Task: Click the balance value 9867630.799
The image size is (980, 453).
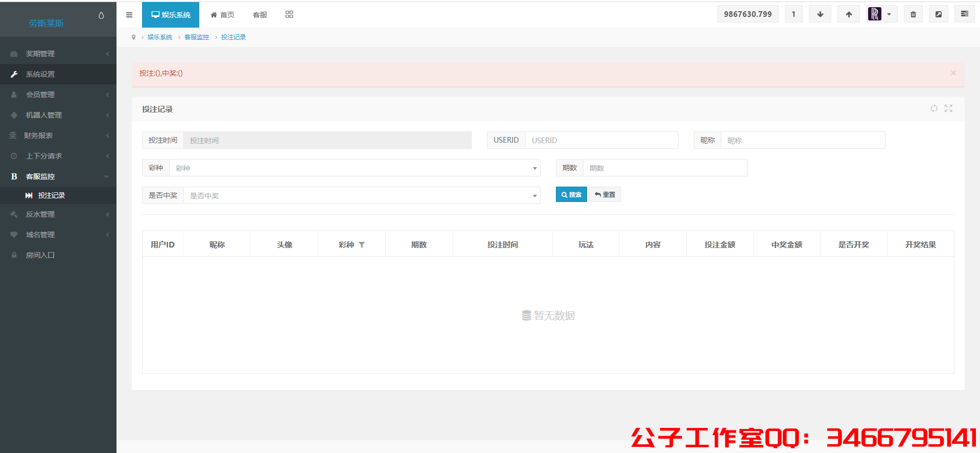Action: 748,14
